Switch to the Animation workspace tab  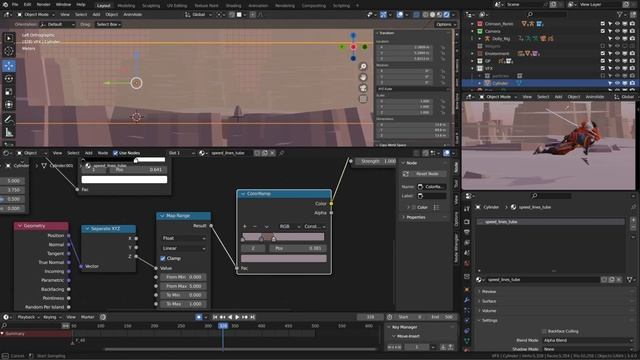[x=258, y=6]
